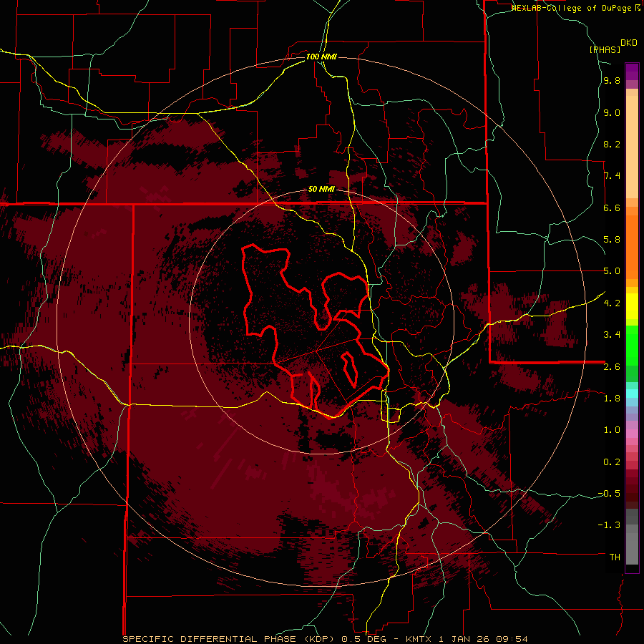The height and width of the screenshot is (644, 644).
Task: Click the purple top segment of color bar
Action: (x=632, y=72)
